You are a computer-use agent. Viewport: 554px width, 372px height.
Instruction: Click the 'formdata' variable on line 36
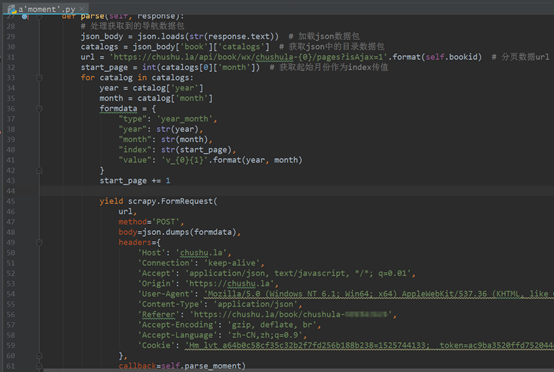(118, 108)
